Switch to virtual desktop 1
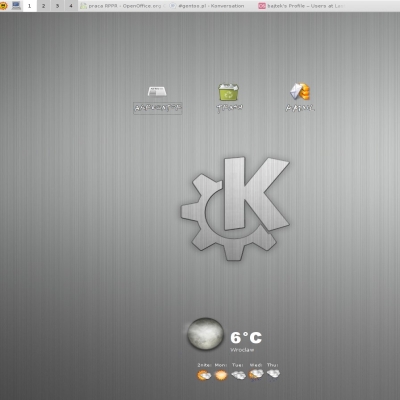Image resolution: width=400 pixels, height=400 pixels. 29,6
